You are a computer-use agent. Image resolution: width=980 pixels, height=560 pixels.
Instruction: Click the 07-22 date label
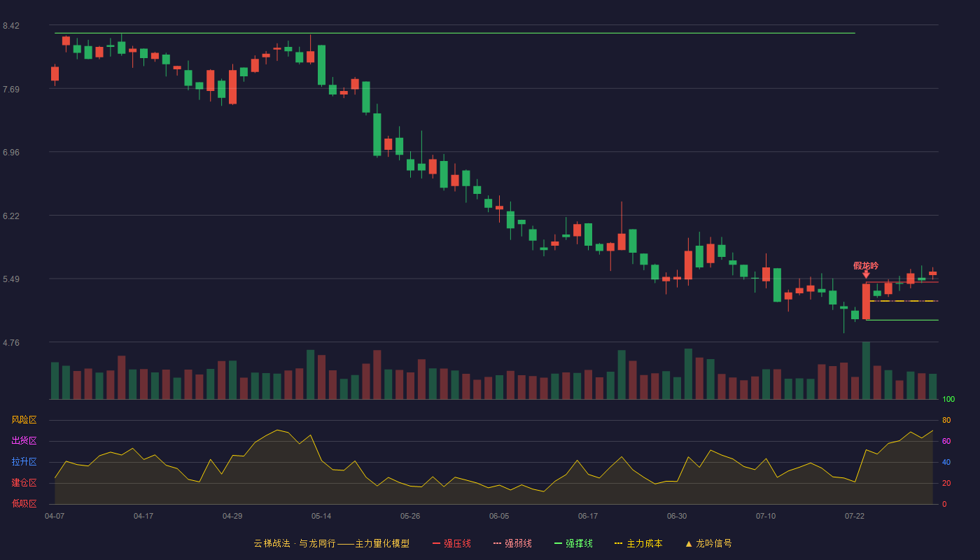coord(855,516)
